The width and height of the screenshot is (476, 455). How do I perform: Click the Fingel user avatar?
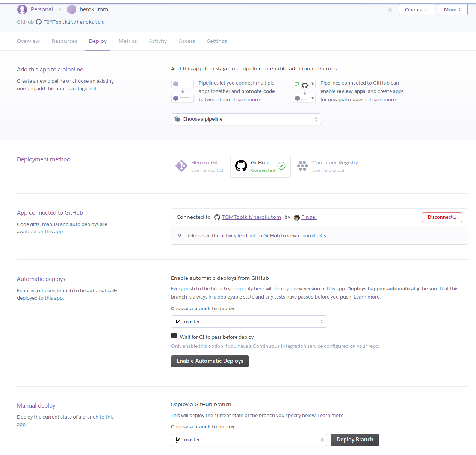[297, 217]
